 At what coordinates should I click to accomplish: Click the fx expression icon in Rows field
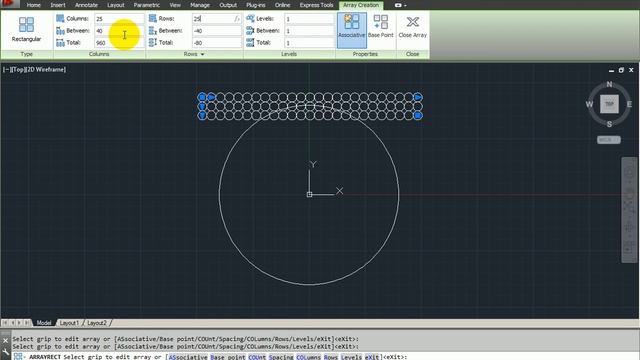tap(237, 19)
